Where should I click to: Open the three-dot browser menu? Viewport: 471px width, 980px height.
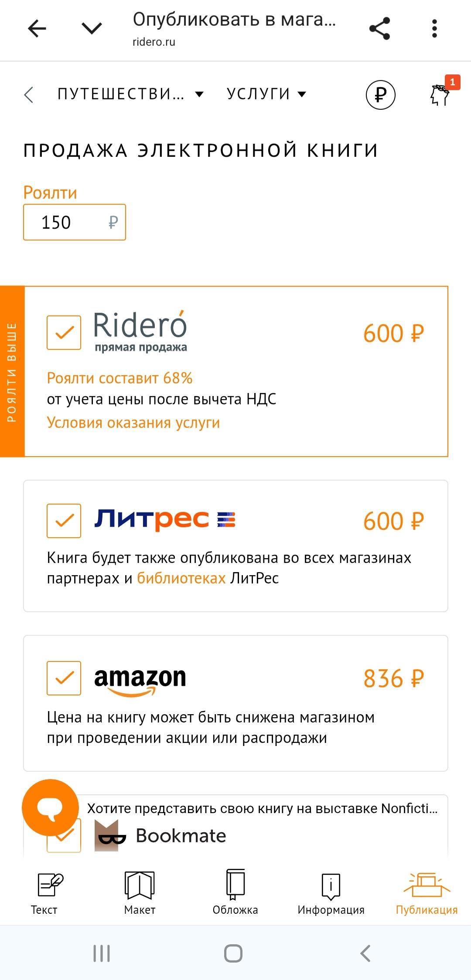click(x=434, y=29)
